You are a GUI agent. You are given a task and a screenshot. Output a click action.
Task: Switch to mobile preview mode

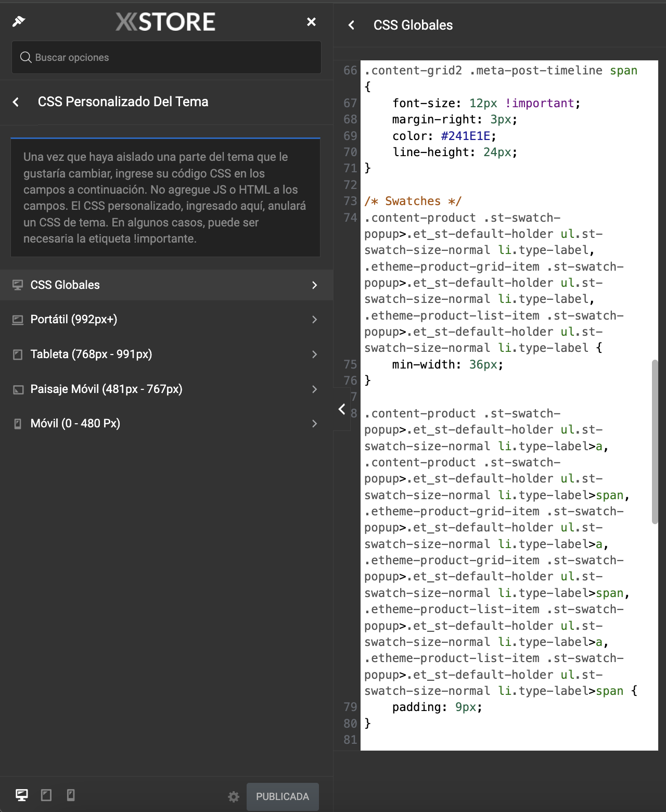71,795
